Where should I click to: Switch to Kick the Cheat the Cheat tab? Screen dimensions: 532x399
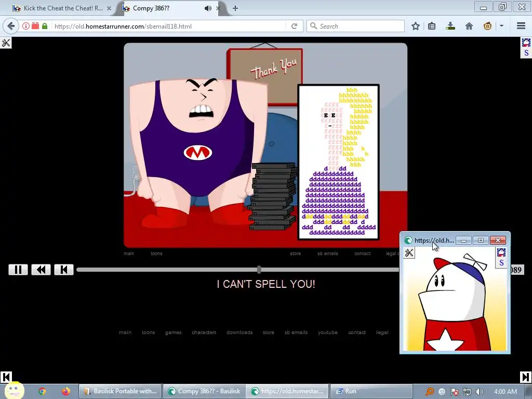tap(63, 8)
